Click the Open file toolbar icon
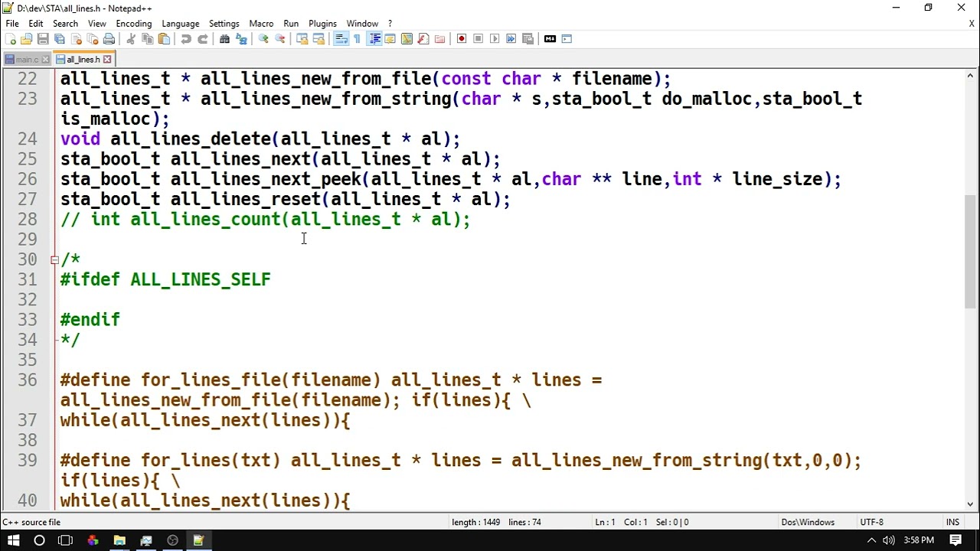Viewport: 980px width, 551px height. 27,39
